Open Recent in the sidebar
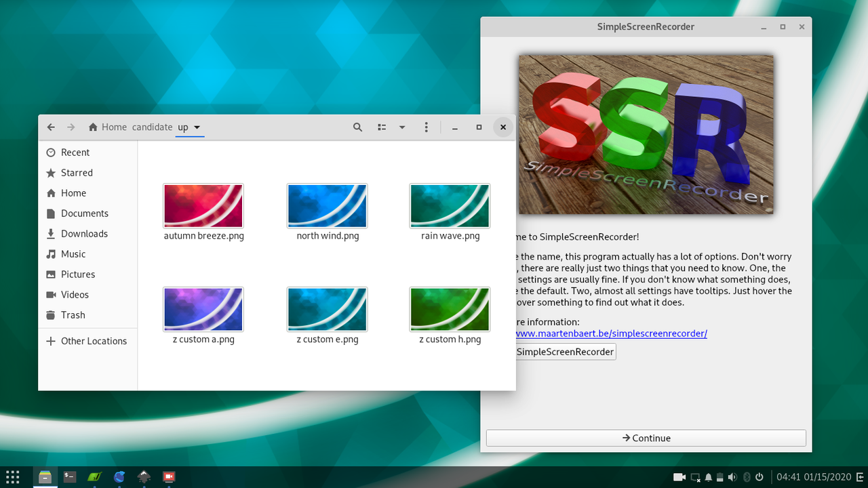 coord(87,152)
